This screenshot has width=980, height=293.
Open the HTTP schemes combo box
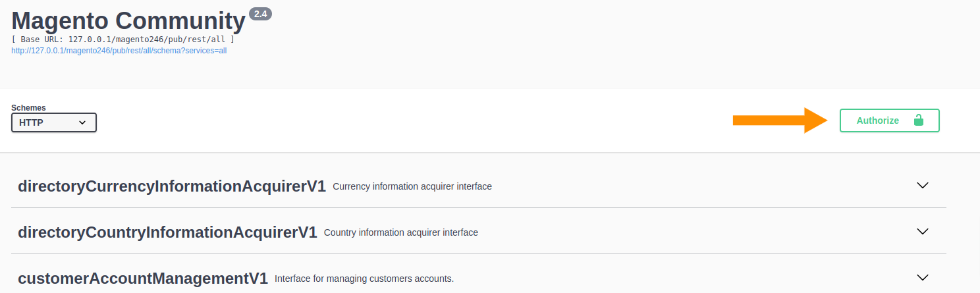coord(54,122)
